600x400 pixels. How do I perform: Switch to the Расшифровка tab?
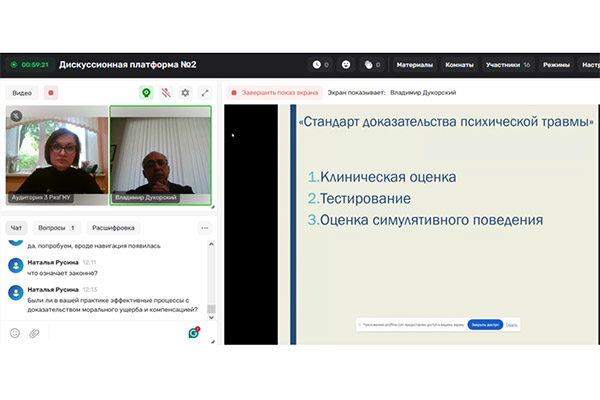[x=112, y=227]
